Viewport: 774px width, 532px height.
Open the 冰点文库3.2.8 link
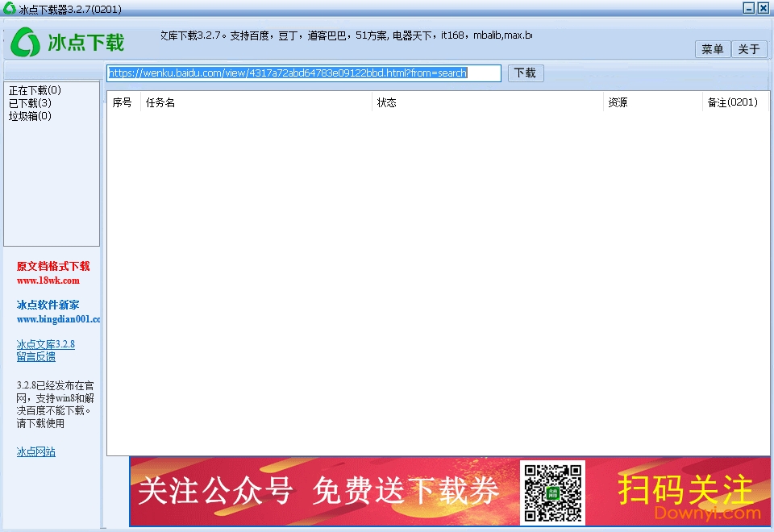click(x=46, y=344)
